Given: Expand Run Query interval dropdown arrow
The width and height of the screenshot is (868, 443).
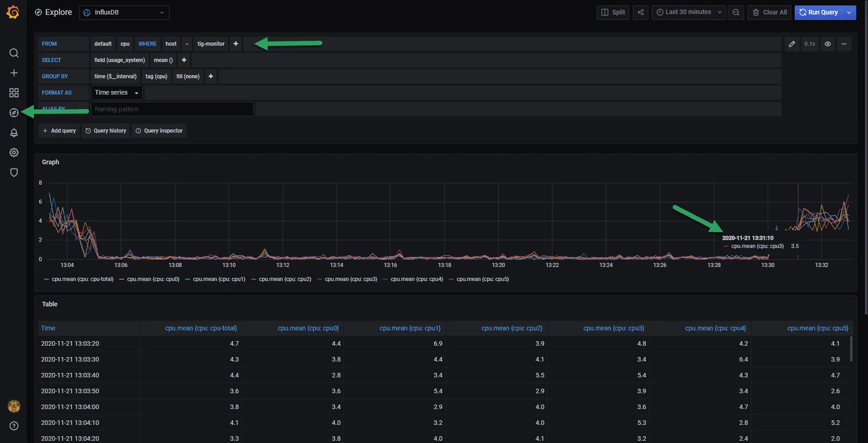Looking at the screenshot, I should coord(849,12).
